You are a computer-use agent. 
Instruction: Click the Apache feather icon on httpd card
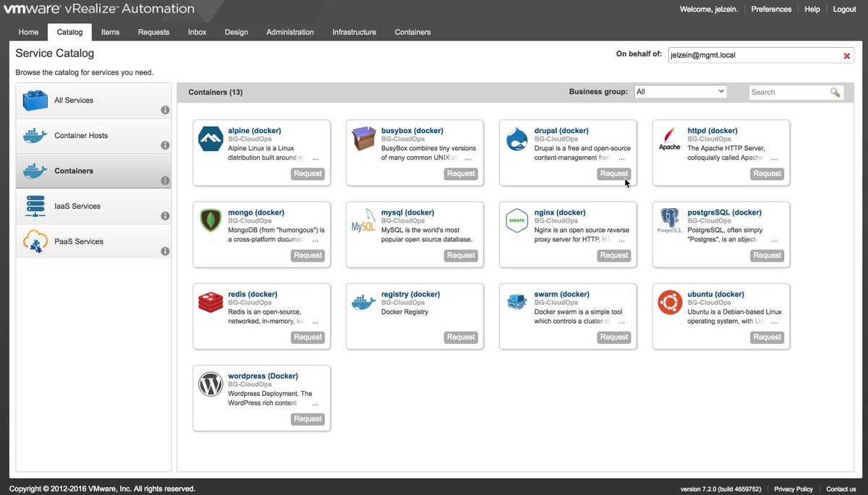point(668,139)
